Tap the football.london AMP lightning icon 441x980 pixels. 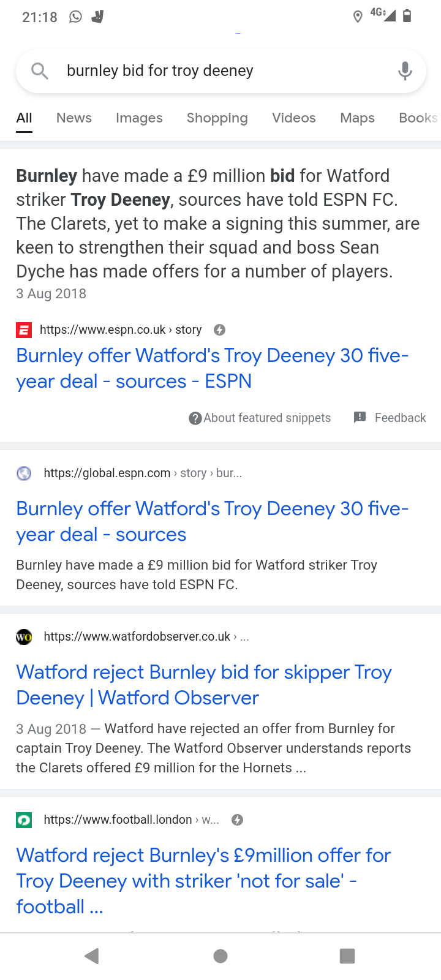pos(238,820)
